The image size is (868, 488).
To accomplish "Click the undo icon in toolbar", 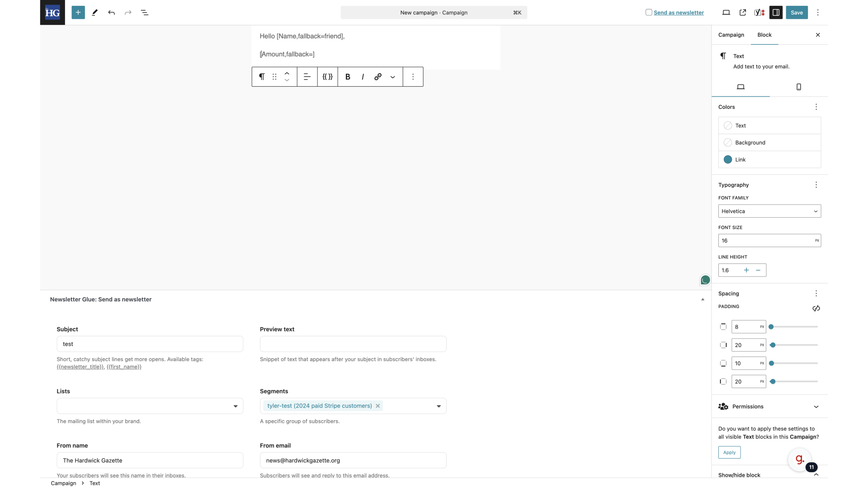I will pyautogui.click(x=112, y=13).
